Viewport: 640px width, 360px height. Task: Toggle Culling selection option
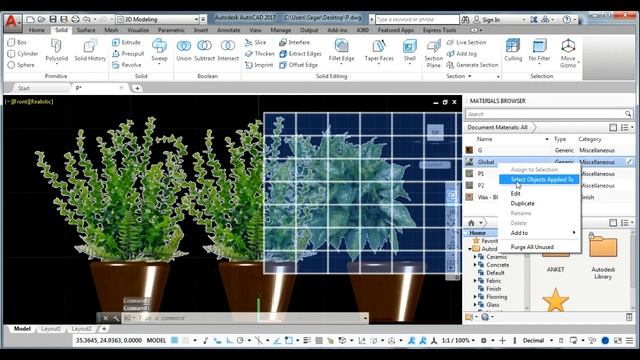click(513, 51)
